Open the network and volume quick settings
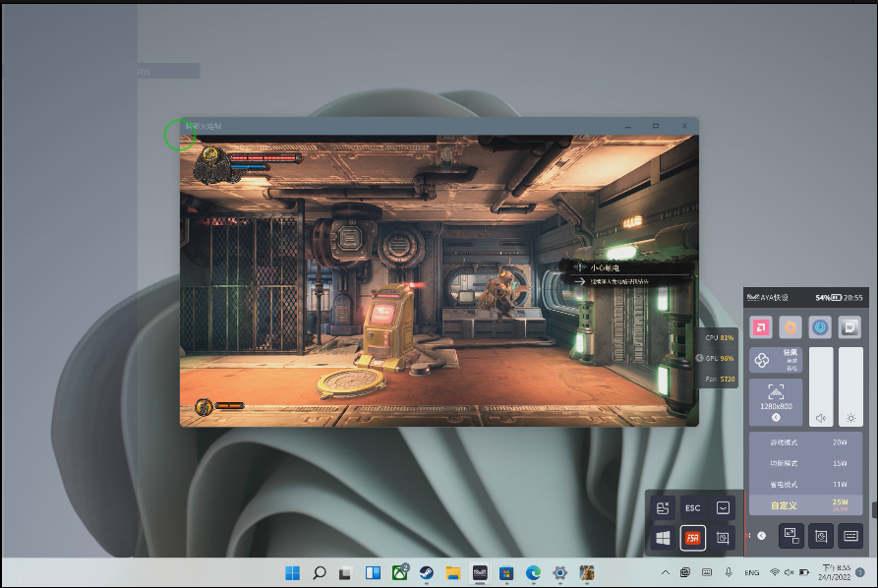The height and width of the screenshot is (588, 878). (x=790, y=572)
